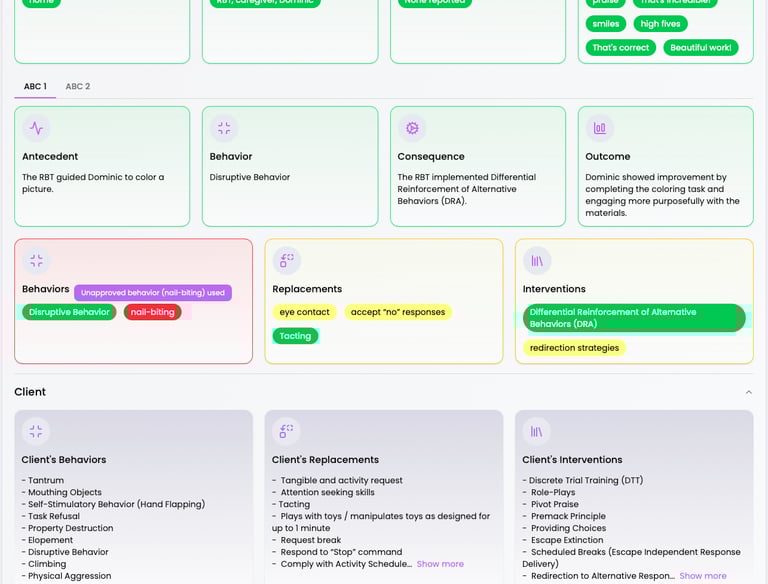The height and width of the screenshot is (584, 768).
Task: Click the Consequence gear play icon
Action: (412, 128)
